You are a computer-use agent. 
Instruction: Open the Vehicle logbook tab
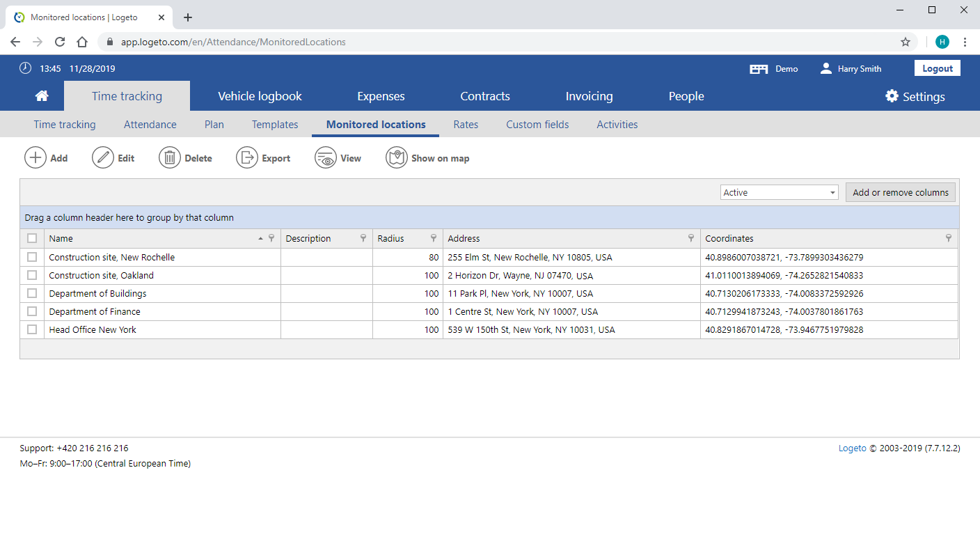click(x=260, y=96)
